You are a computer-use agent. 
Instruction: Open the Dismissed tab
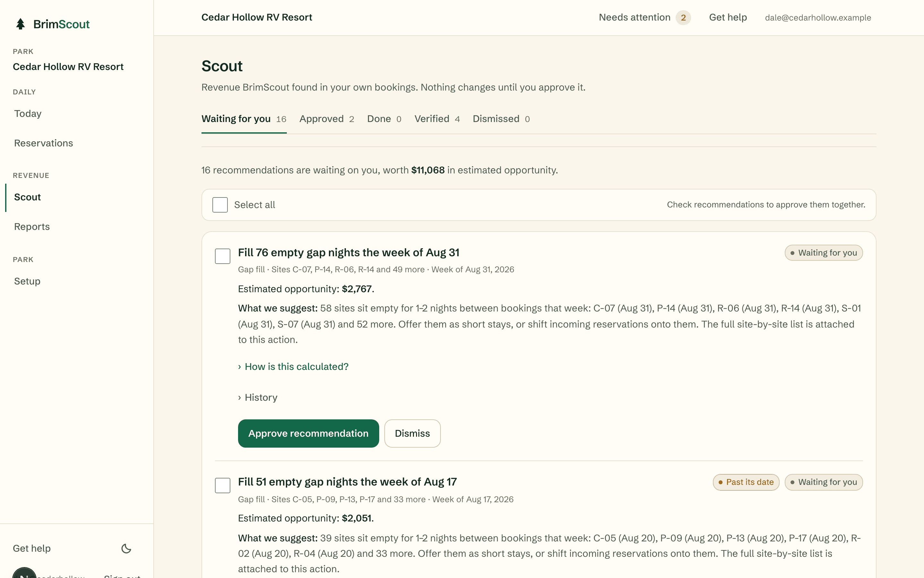(x=501, y=119)
